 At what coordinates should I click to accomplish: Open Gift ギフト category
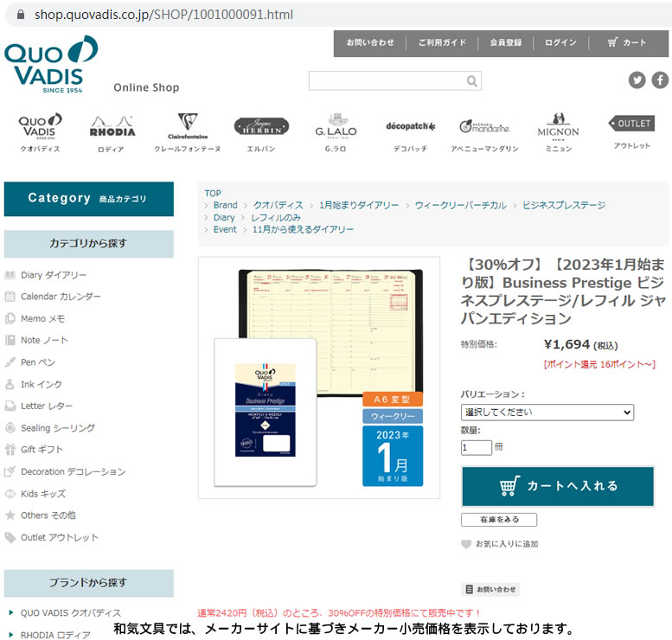pos(42,450)
